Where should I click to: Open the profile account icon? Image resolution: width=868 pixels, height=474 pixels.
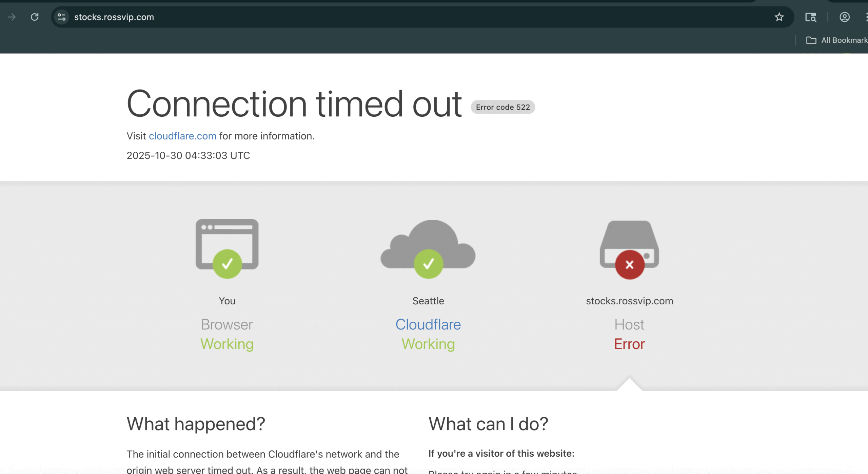click(844, 17)
